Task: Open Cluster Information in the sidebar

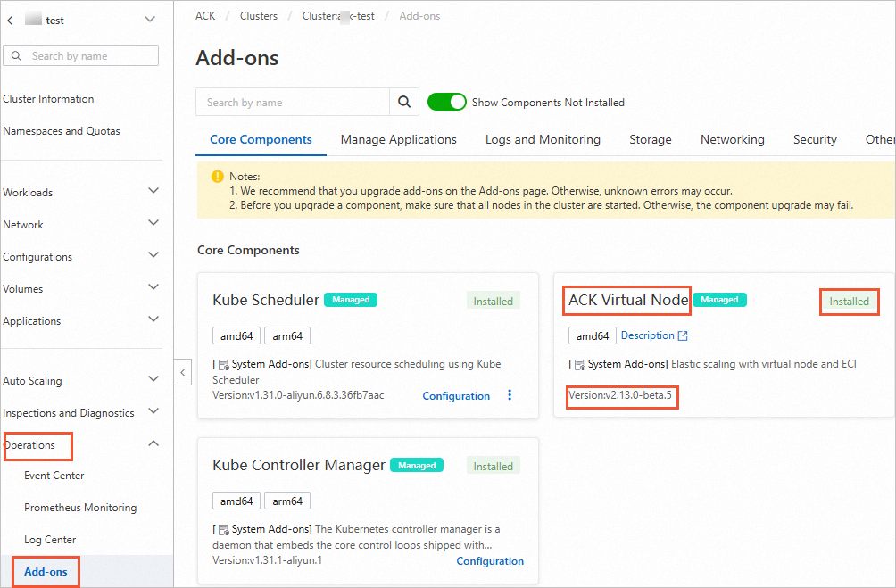Action: 48,99
